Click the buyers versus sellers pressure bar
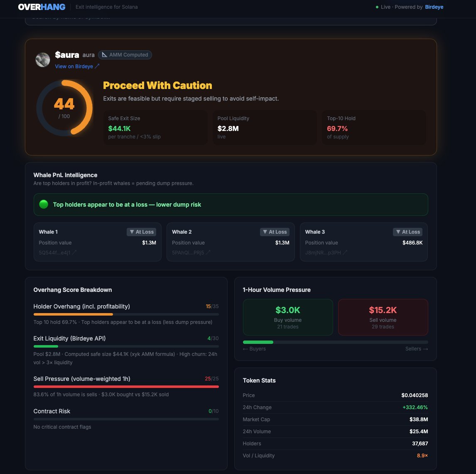 click(336, 342)
